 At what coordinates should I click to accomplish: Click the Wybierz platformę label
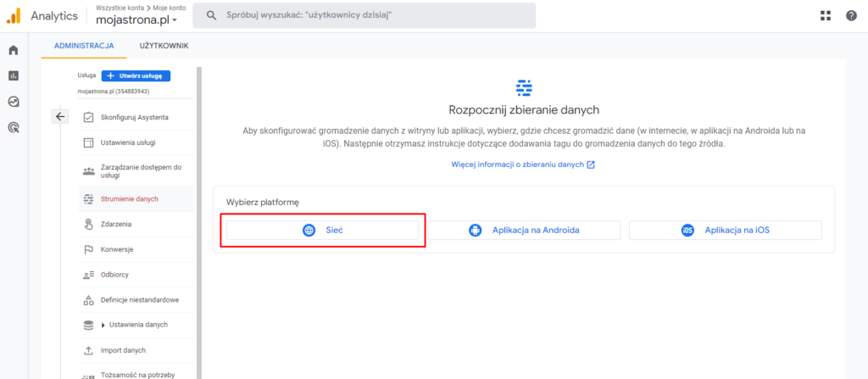263,203
